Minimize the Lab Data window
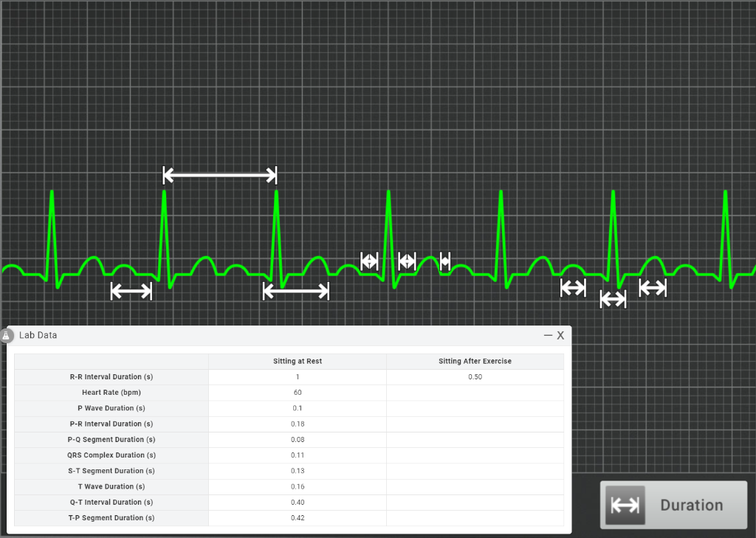Screen dimensions: 756x538 [547, 335]
